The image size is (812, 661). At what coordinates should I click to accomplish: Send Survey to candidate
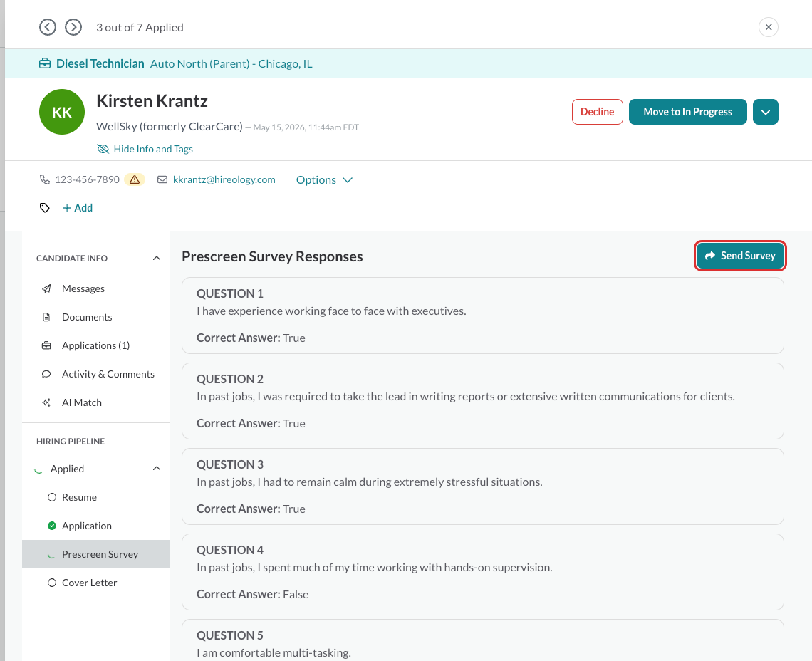pos(740,256)
